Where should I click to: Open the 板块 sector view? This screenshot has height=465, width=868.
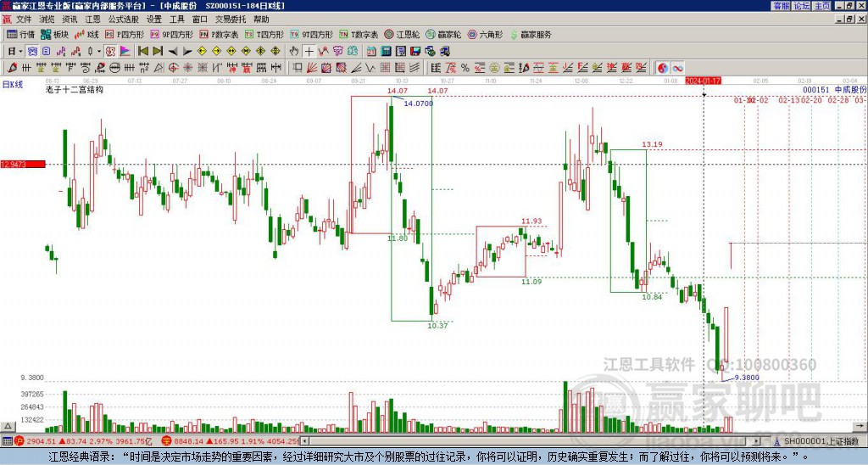click(54, 34)
